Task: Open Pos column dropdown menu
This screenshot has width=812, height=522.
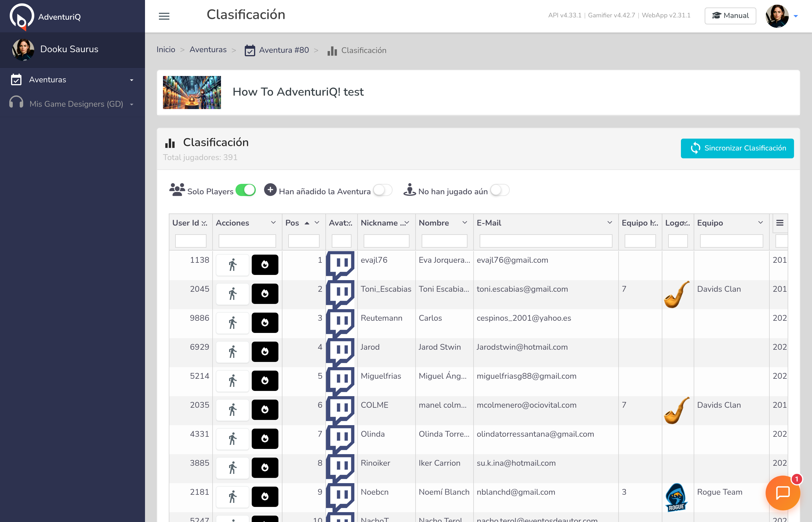Action: (317, 223)
